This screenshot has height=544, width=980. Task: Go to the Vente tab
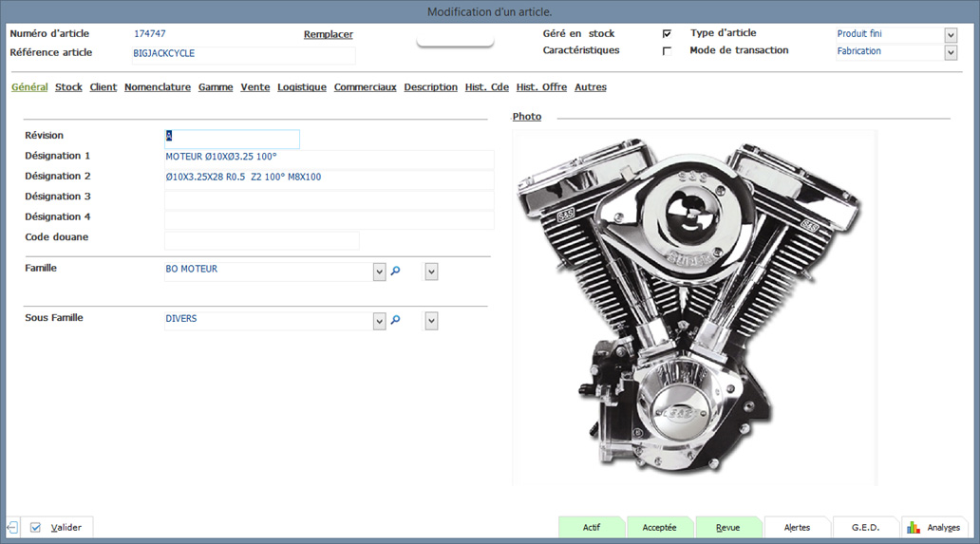(x=255, y=86)
